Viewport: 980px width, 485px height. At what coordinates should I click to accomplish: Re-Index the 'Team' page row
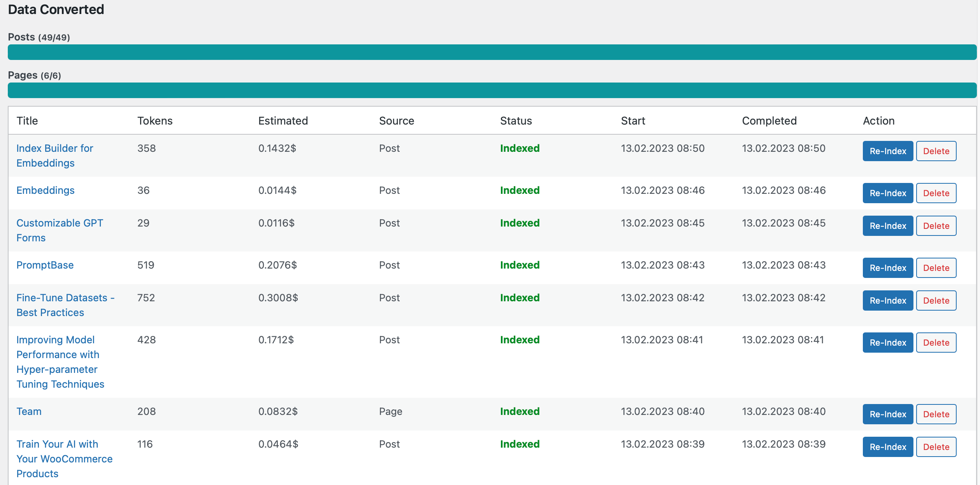pyautogui.click(x=888, y=414)
